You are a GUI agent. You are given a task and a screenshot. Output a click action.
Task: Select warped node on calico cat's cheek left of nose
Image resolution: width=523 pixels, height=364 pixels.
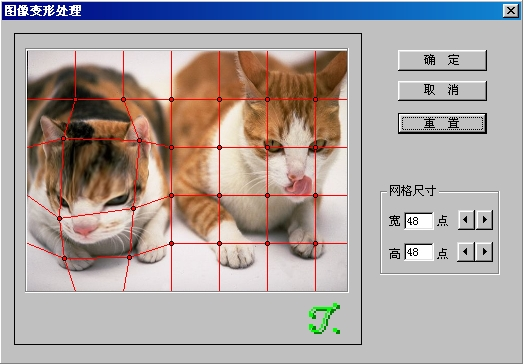pyautogui.click(x=59, y=219)
